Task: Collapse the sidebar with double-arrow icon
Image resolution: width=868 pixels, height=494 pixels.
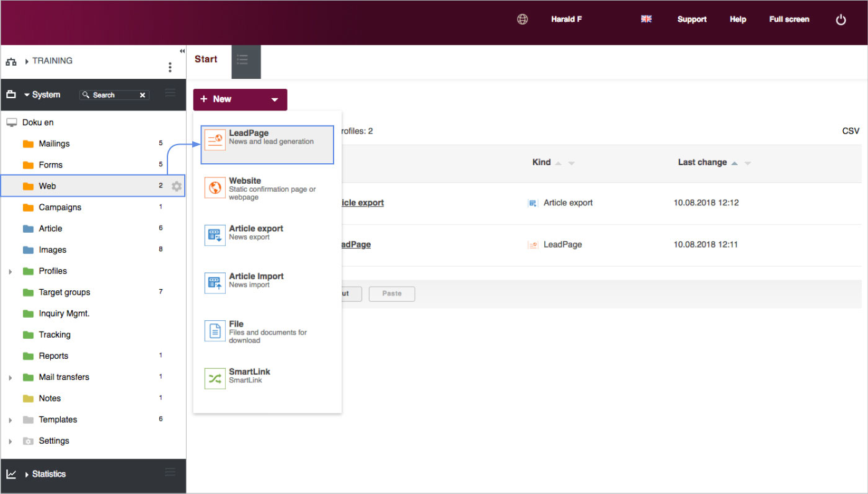Action: tap(182, 51)
